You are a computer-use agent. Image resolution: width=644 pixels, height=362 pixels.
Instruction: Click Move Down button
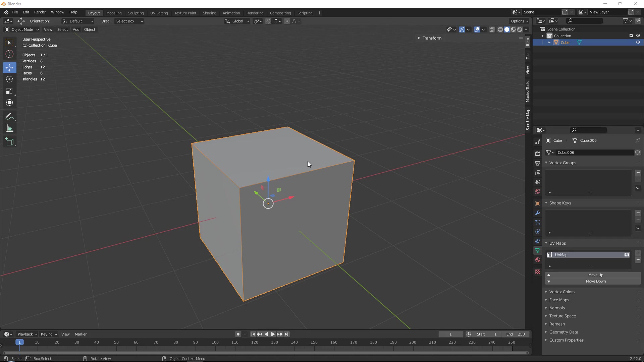coord(593,281)
